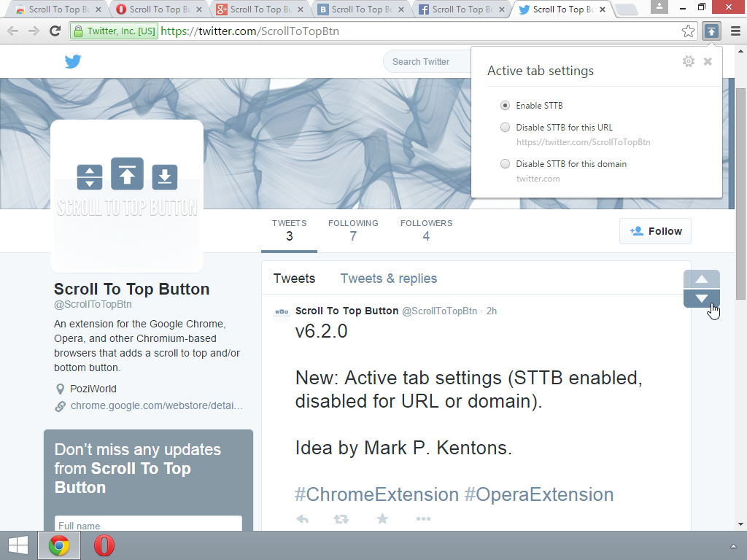Favorite the v6.2.0 tweet with star
The image size is (747, 560).
coord(382,518)
